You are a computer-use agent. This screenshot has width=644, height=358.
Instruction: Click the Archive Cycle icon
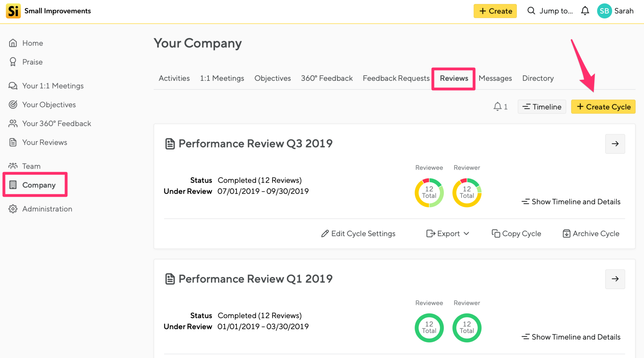coord(566,234)
